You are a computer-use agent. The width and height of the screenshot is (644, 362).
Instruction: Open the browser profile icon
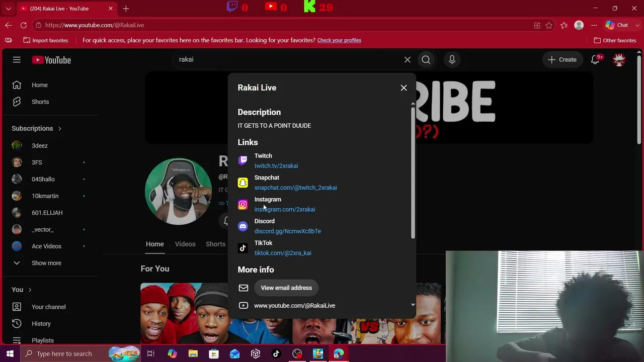pos(579,25)
